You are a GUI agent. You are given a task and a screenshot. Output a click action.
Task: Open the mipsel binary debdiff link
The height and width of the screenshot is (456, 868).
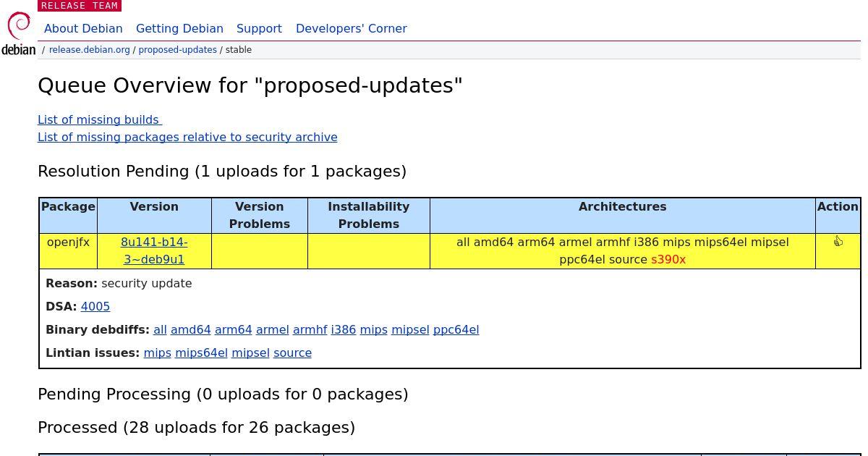410,329
